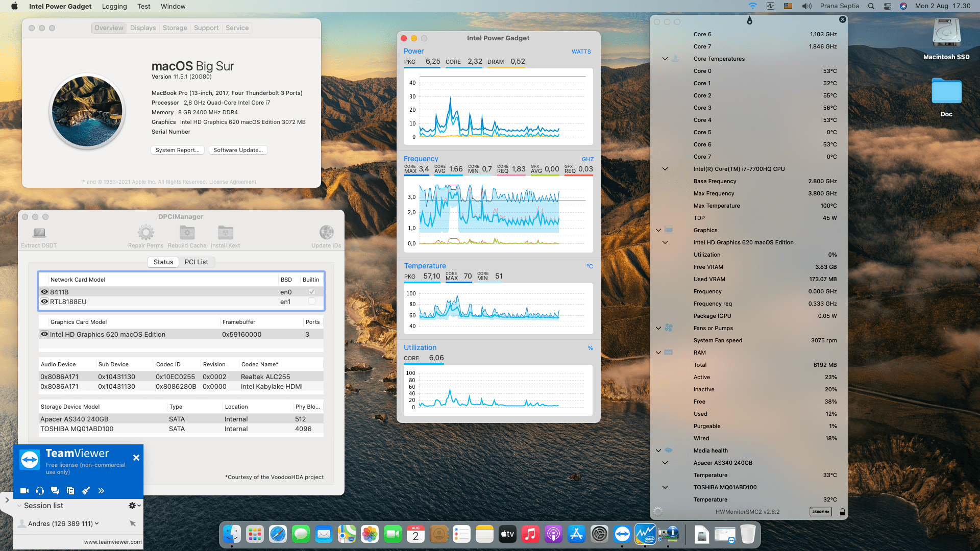This screenshot has height=551, width=980.
Task: Expand more TeamViewer tools double-arrow
Action: click(x=101, y=491)
